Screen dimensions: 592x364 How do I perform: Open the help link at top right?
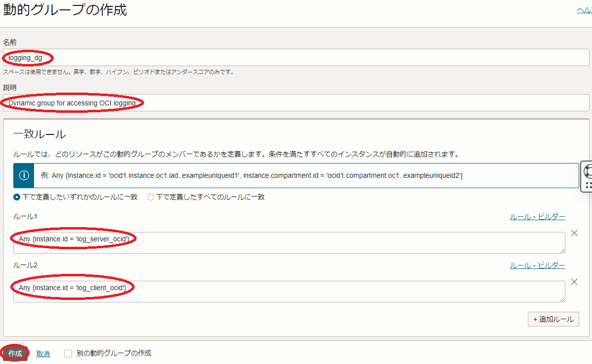click(x=584, y=10)
